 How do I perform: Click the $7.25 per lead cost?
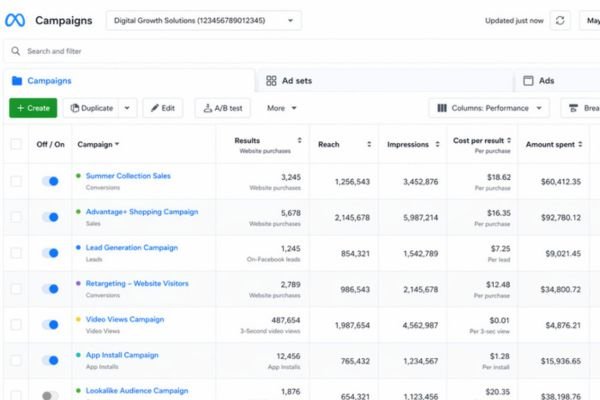tap(501, 248)
